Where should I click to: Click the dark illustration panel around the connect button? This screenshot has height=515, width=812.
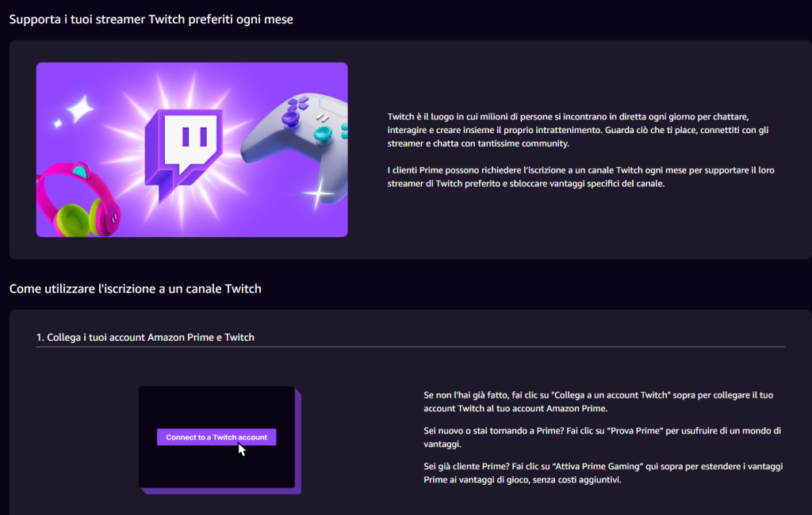pyautogui.click(x=220, y=440)
